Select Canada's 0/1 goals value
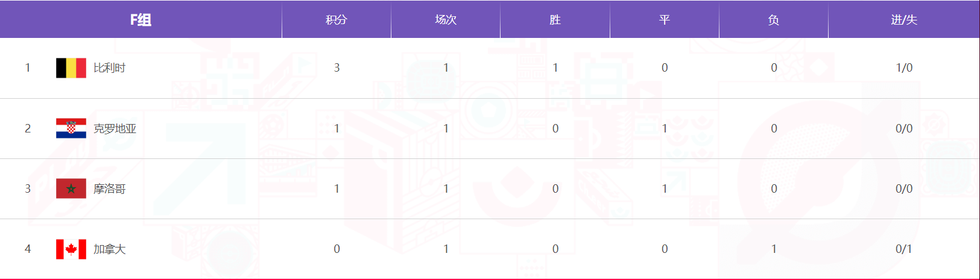Image resolution: width=980 pixels, height=280 pixels. click(x=904, y=249)
